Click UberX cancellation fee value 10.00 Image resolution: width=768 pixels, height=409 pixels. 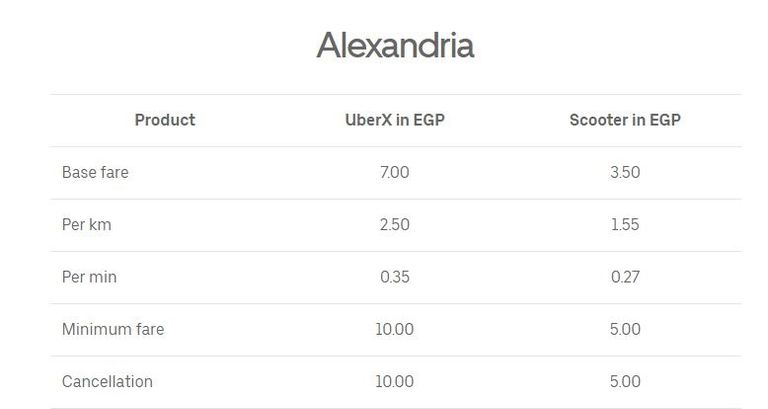[x=395, y=381]
